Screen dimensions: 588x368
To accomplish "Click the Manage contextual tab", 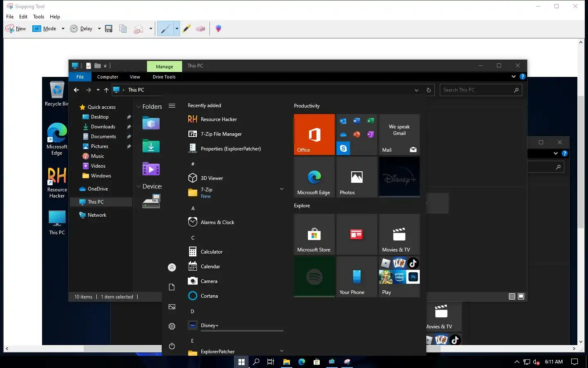I will (165, 66).
